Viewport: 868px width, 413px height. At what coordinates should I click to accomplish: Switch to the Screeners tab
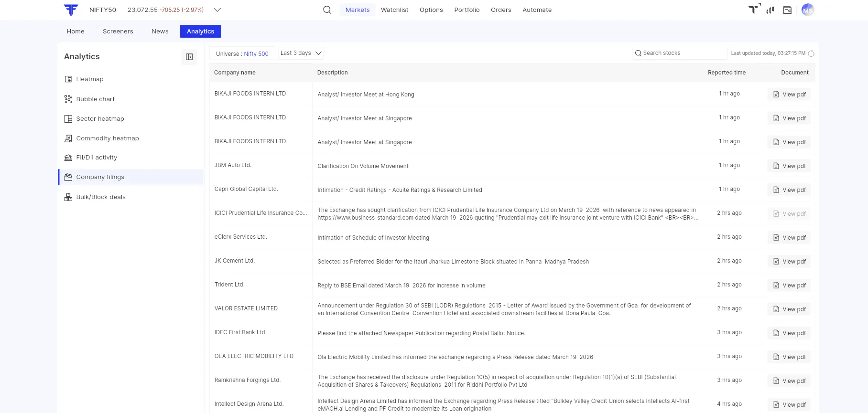point(118,32)
